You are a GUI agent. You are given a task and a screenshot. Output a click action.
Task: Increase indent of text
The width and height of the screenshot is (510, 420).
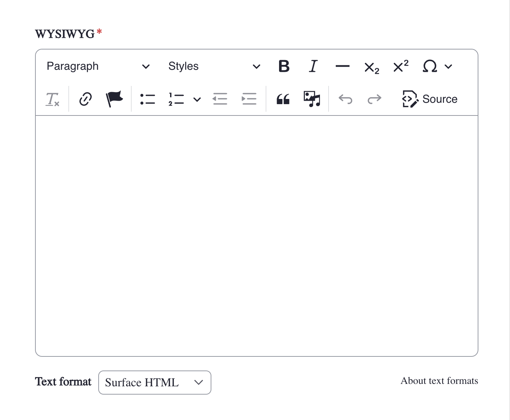click(249, 99)
